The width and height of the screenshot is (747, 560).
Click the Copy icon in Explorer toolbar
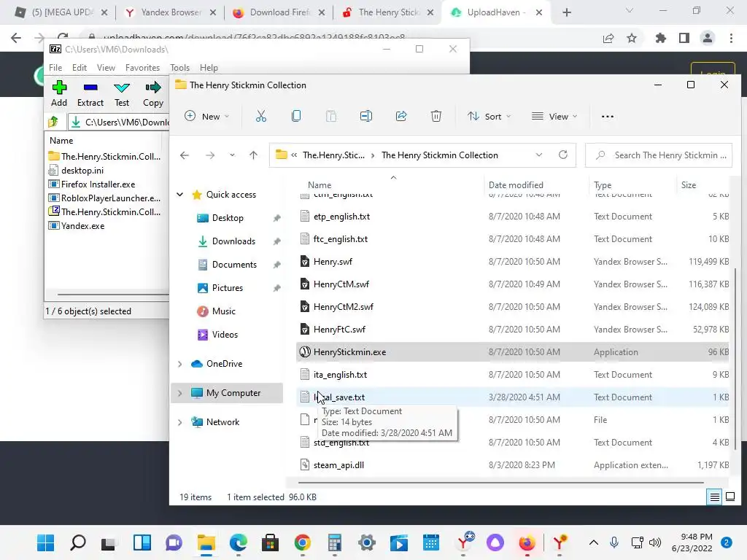coord(296,116)
